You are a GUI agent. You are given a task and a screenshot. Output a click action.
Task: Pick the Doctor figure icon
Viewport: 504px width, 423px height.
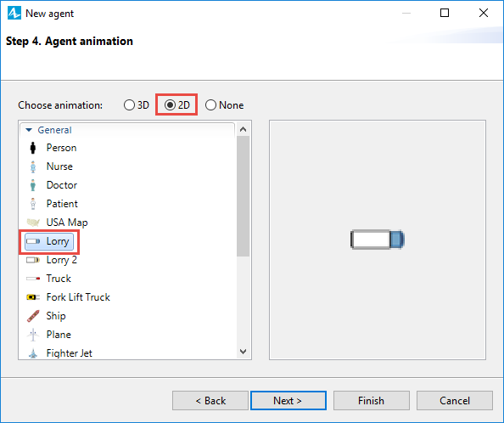pos(33,185)
